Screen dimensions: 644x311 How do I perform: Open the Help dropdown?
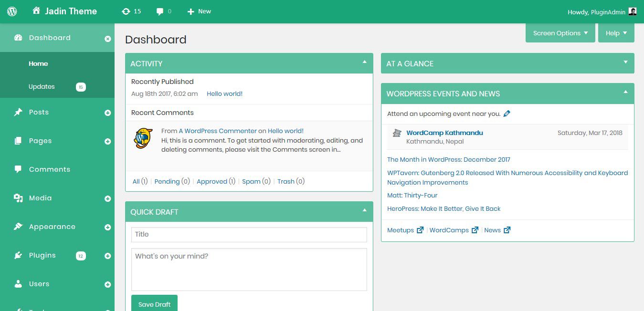pyautogui.click(x=616, y=33)
